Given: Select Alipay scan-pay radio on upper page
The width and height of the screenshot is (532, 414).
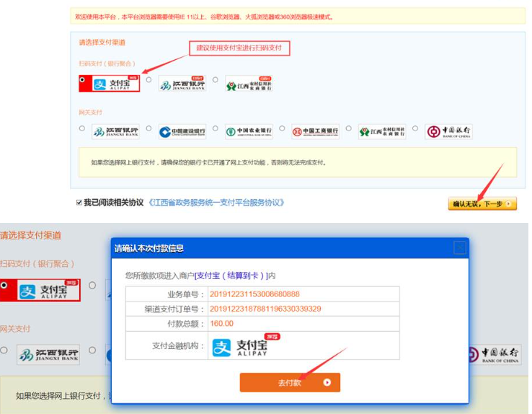Looking at the screenshot, I should point(82,79).
